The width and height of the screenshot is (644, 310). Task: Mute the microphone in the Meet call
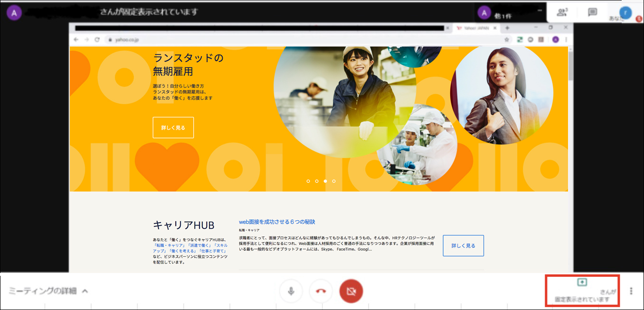point(291,291)
